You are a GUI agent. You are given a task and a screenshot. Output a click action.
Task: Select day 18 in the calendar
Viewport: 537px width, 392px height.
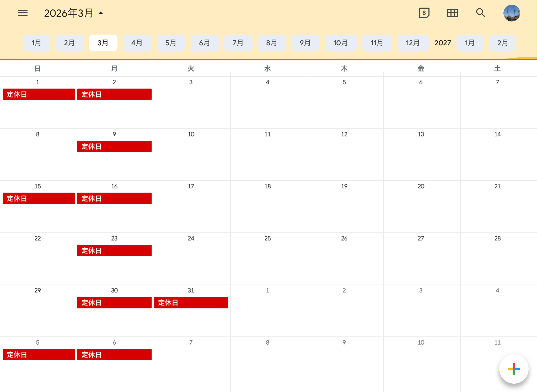(267, 186)
